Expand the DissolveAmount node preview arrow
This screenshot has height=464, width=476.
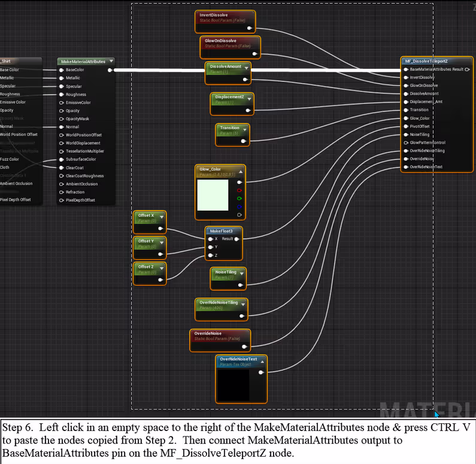click(x=247, y=68)
